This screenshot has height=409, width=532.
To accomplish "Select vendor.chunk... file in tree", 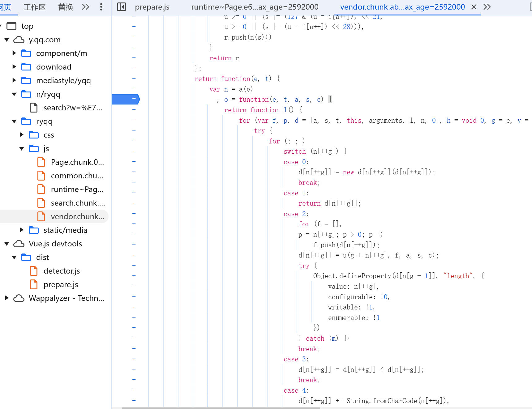I will (x=78, y=216).
